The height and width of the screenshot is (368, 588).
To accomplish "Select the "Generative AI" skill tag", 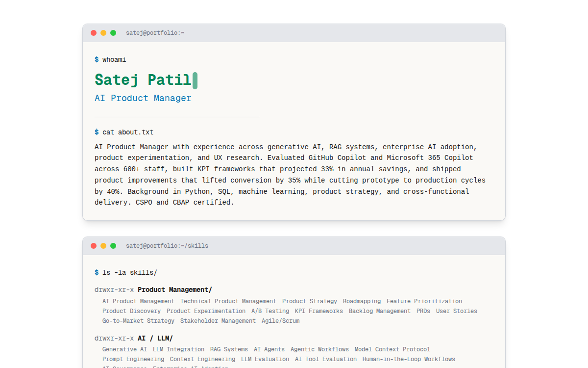I will 124,349.
